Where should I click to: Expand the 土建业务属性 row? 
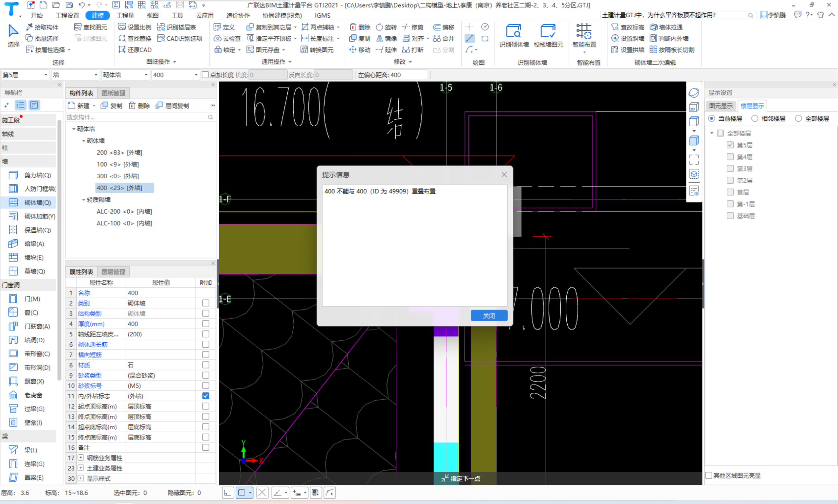[81, 468]
